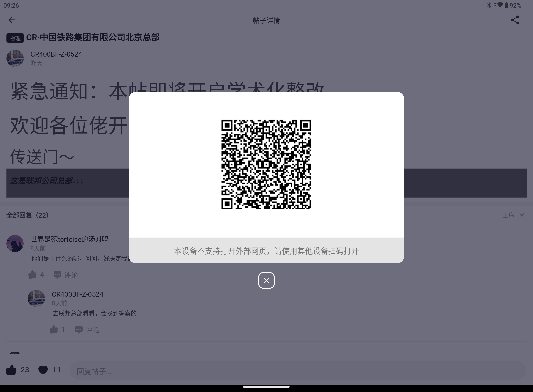533x392 pixels.
Task: Click the Wi-Fi status icon
Action: click(500, 5)
